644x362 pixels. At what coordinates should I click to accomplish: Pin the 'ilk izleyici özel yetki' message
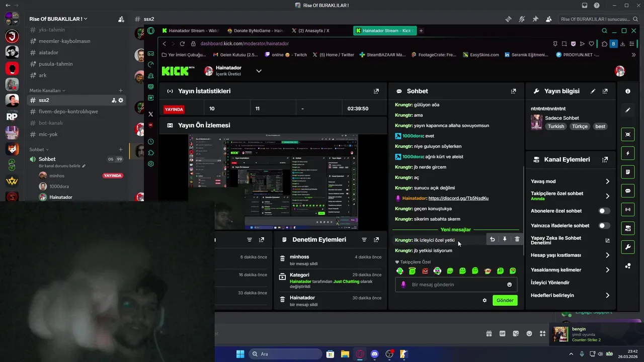tap(505, 239)
